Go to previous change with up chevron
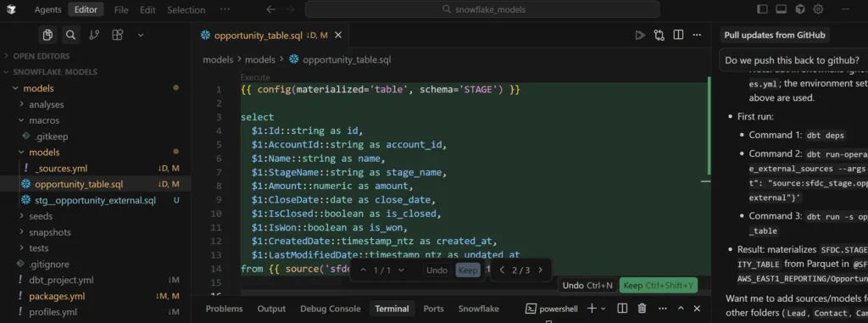This screenshot has height=323, width=868. 363,270
